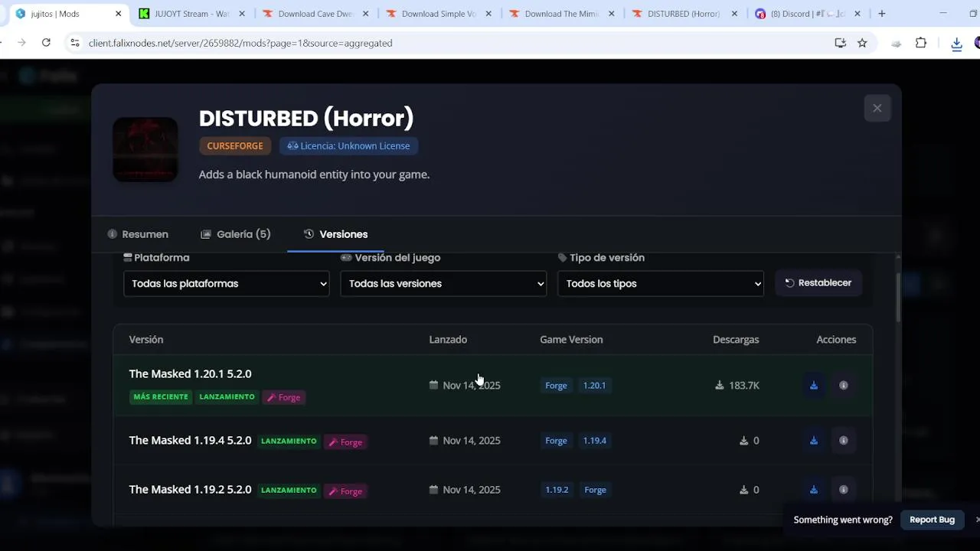Close the Download The Mimic tab

point(612,14)
